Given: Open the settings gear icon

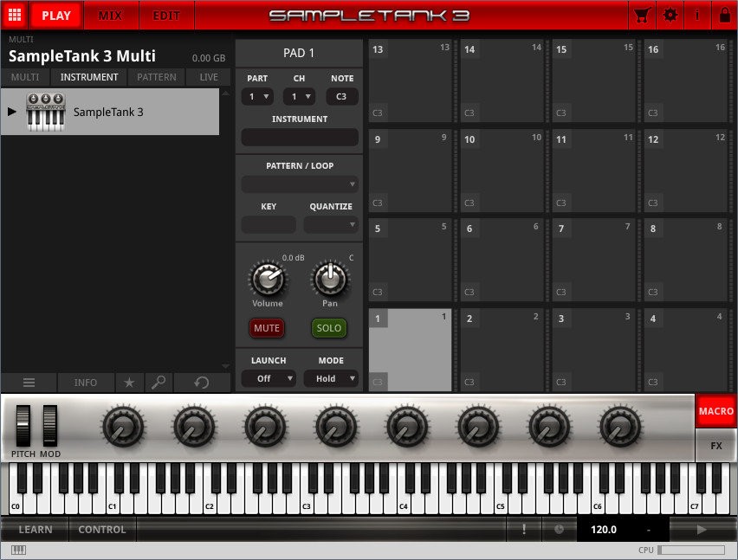Looking at the screenshot, I should (x=670, y=15).
